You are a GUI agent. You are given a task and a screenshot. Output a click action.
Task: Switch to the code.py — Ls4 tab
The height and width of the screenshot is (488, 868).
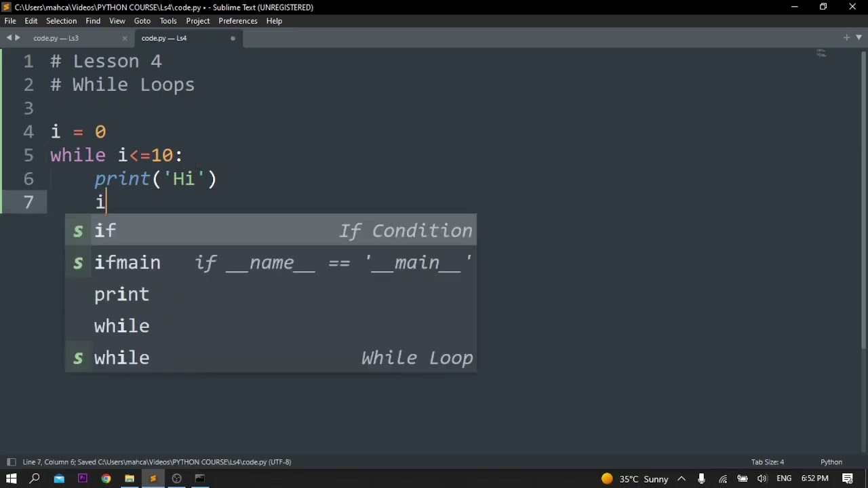coord(164,38)
